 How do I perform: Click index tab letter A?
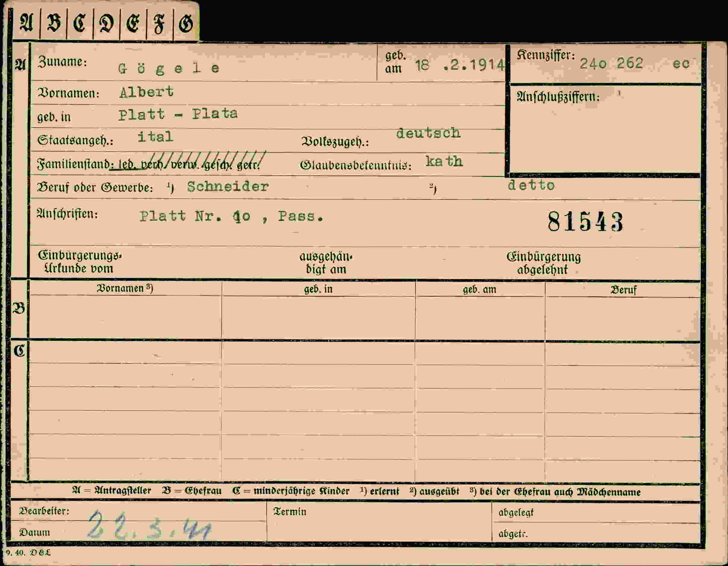[x=27, y=23]
